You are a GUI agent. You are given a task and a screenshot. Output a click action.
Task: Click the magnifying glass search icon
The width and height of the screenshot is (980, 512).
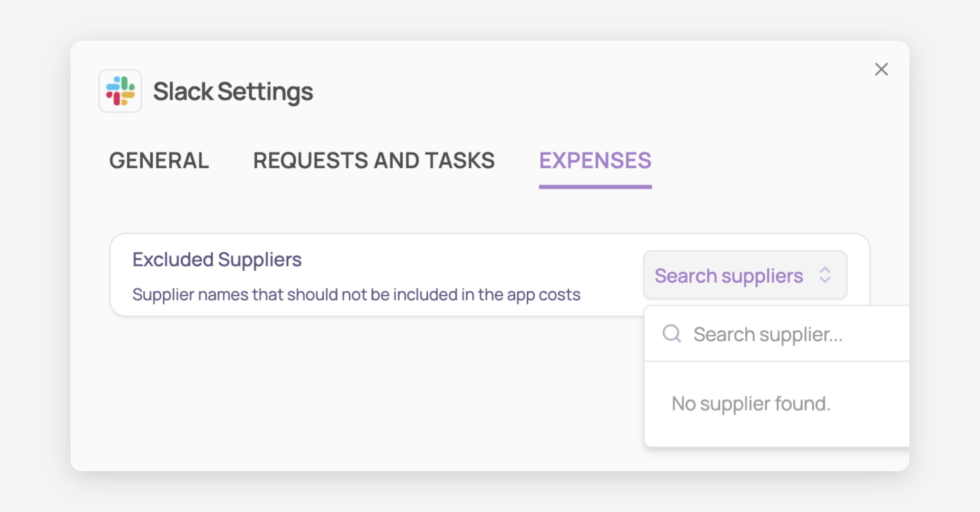point(671,334)
